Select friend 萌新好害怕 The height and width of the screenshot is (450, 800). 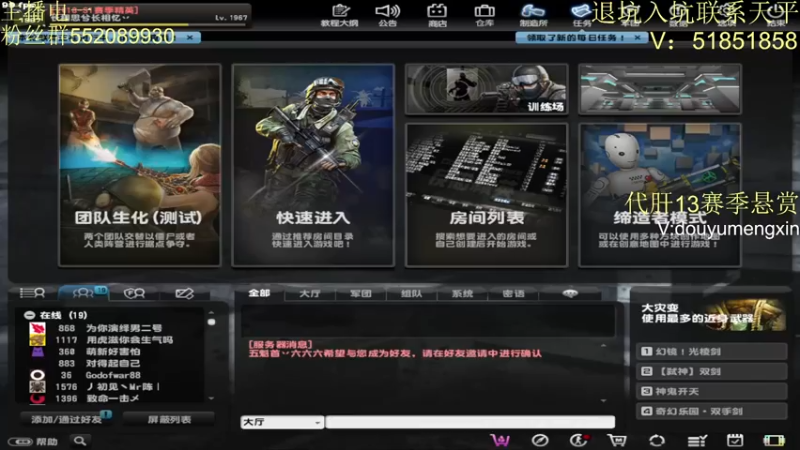110,352
